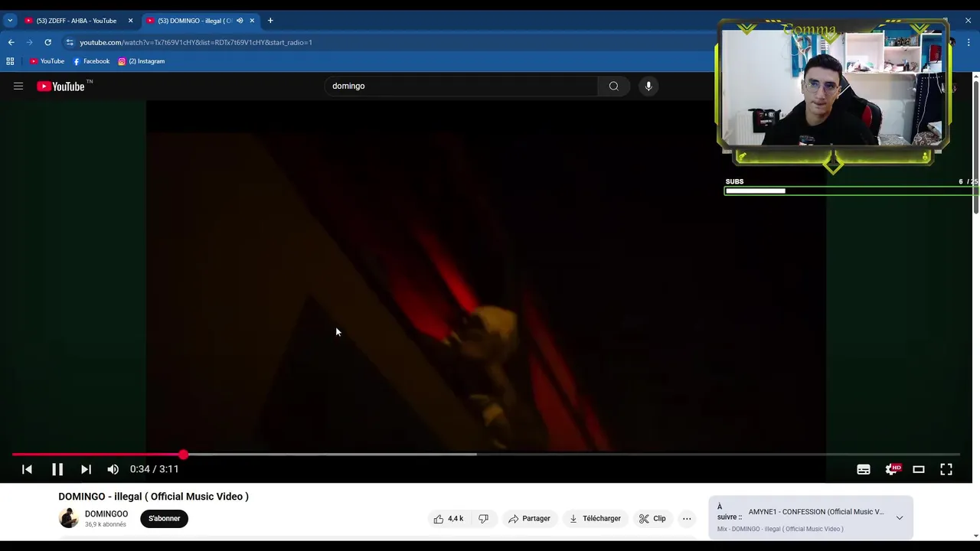Click the video title DOMINGO - illegal
980x551 pixels.
point(154,497)
